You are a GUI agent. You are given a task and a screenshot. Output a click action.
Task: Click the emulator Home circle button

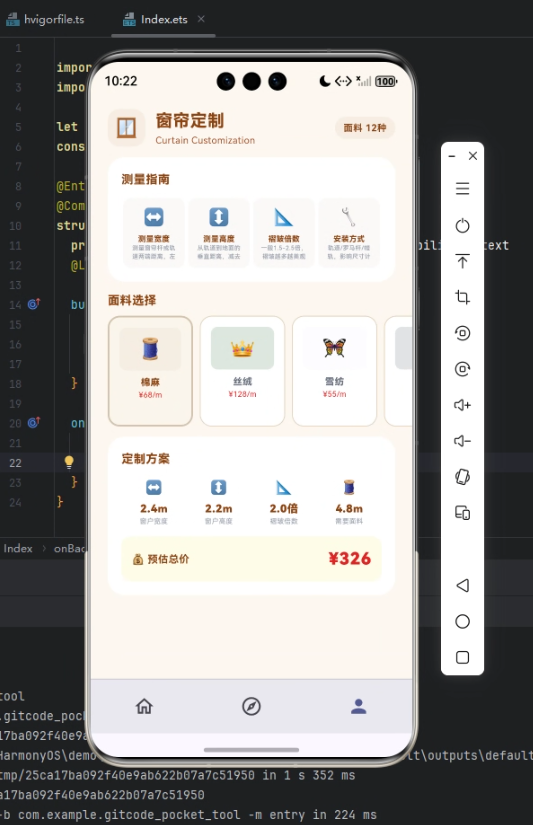coord(462,621)
